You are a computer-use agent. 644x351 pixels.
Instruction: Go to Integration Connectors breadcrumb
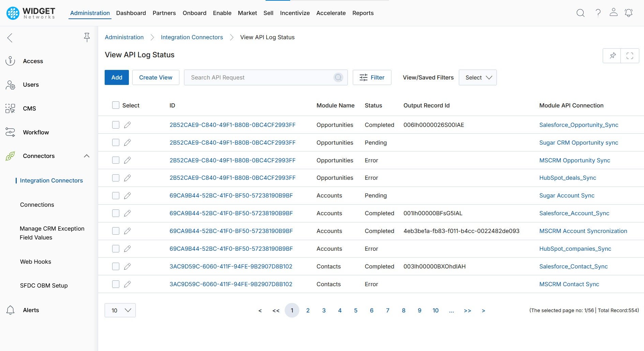coord(192,37)
